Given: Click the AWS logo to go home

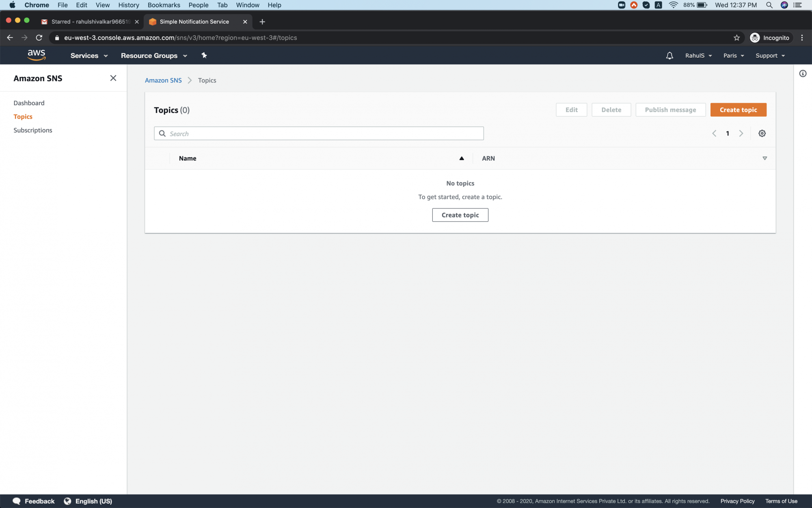Looking at the screenshot, I should coord(37,55).
